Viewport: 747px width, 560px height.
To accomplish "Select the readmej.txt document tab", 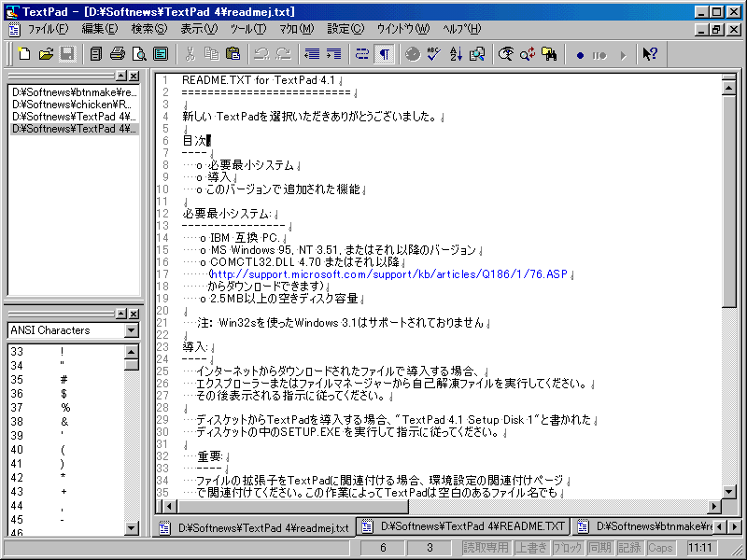I will [x=255, y=527].
